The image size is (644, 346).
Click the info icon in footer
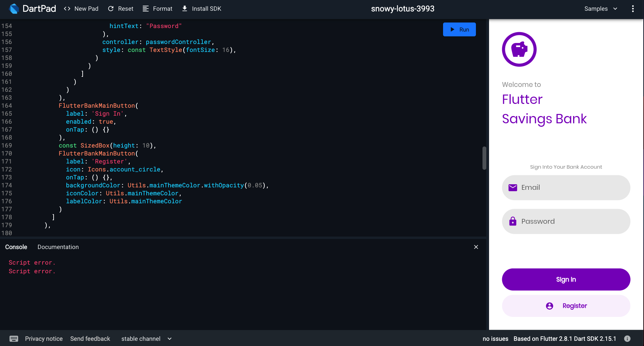coord(627,339)
